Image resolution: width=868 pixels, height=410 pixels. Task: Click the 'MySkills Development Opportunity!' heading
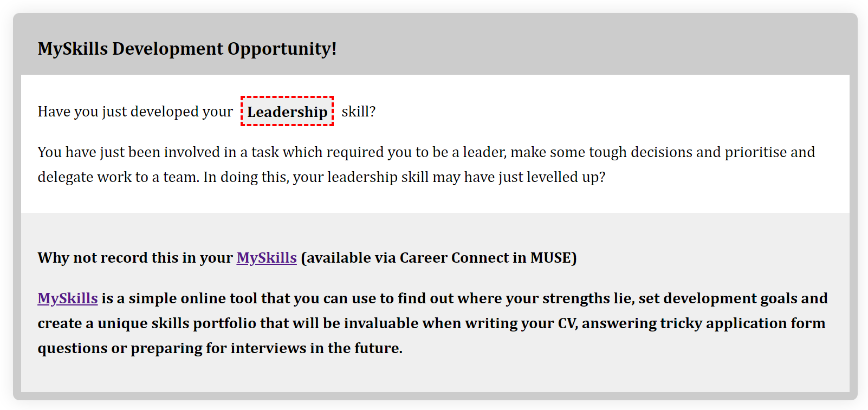tap(187, 49)
